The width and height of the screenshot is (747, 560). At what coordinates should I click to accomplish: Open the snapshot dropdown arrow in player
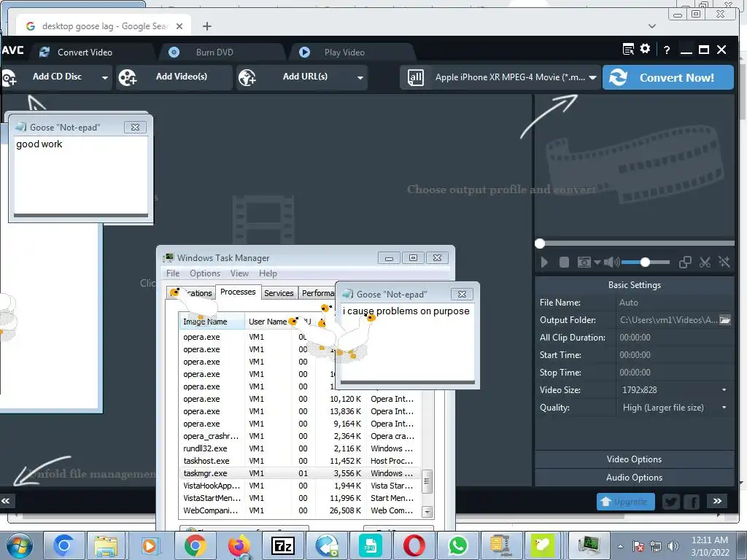(597, 262)
